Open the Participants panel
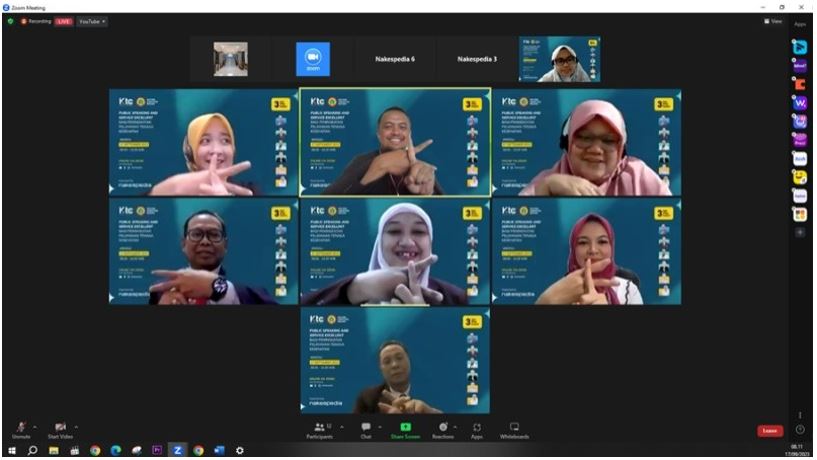Image resolution: width=817 pixels, height=460 pixels. (320, 430)
